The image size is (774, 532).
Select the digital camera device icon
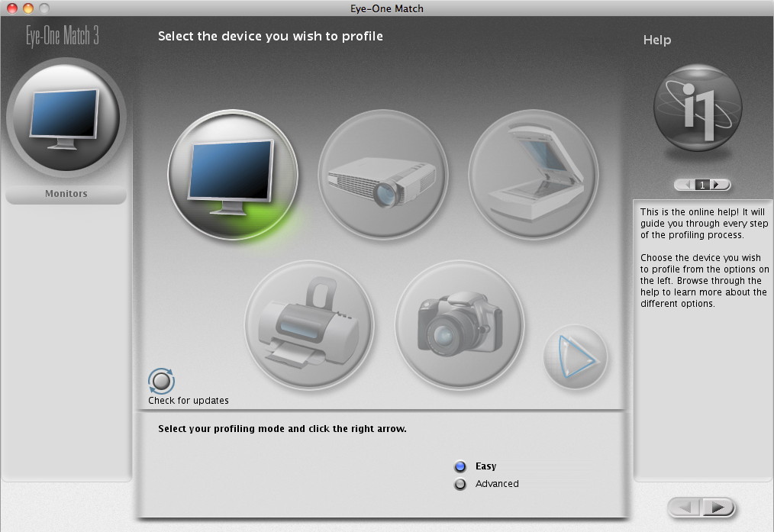460,325
